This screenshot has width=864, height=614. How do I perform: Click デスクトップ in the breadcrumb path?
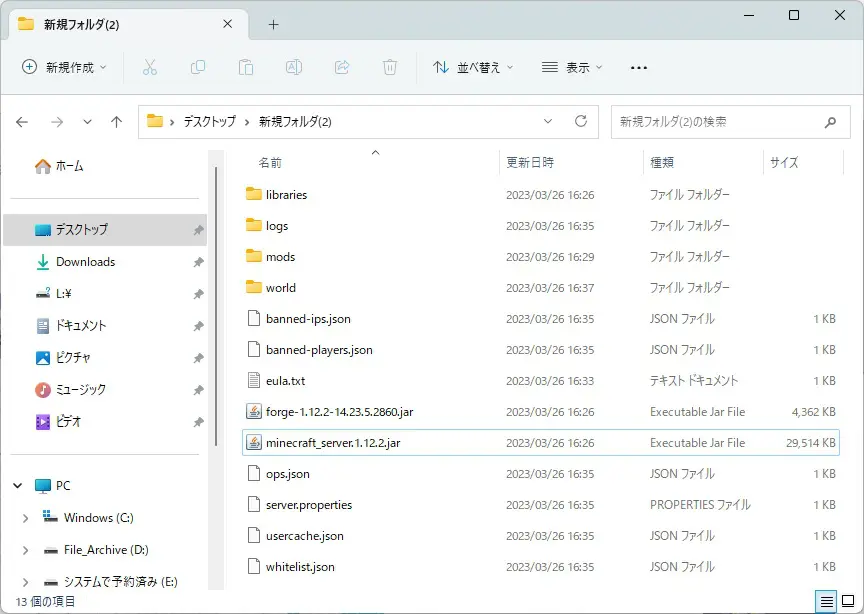pyautogui.click(x=209, y=121)
